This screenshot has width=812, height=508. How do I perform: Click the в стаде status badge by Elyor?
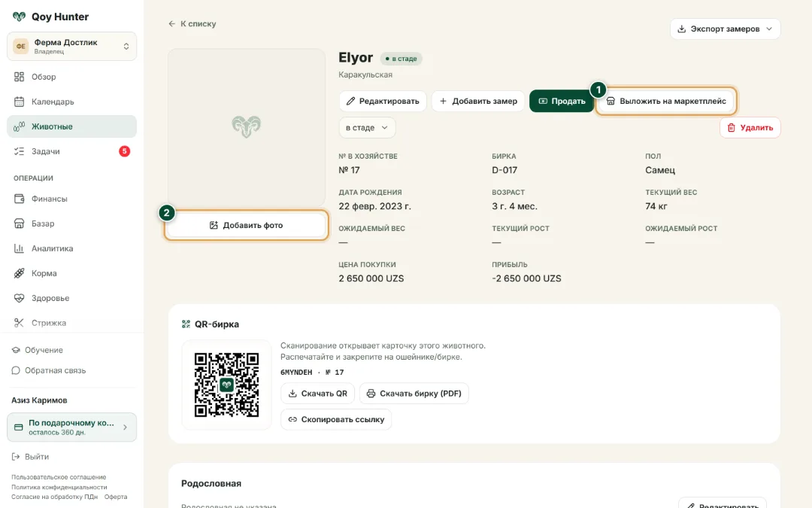pos(401,59)
